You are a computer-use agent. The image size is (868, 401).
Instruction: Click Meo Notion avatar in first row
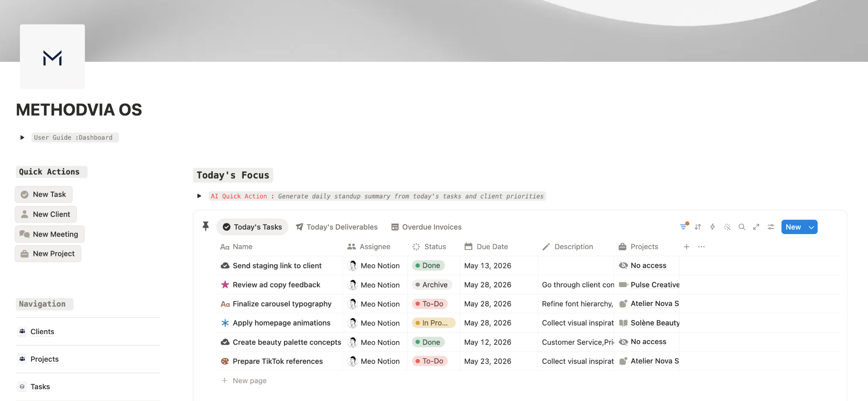click(x=353, y=266)
